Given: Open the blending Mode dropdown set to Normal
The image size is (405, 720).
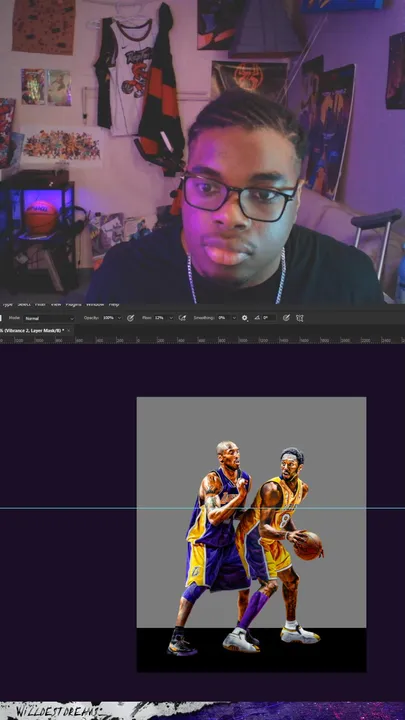Looking at the screenshot, I should pyautogui.click(x=49, y=318).
